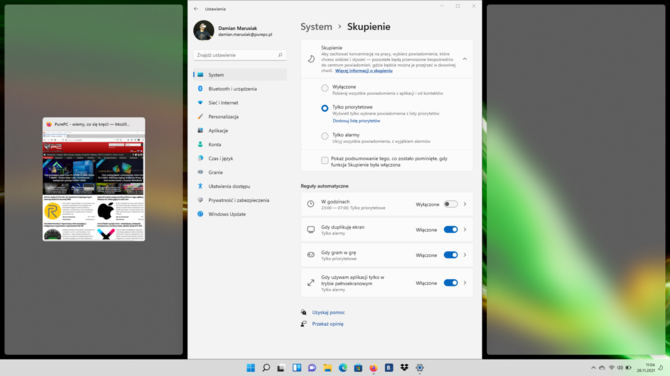Screen dimensions: 670x376
Task: Open the Wi-Fi network tray icon
Action: [x=611, y=368]
